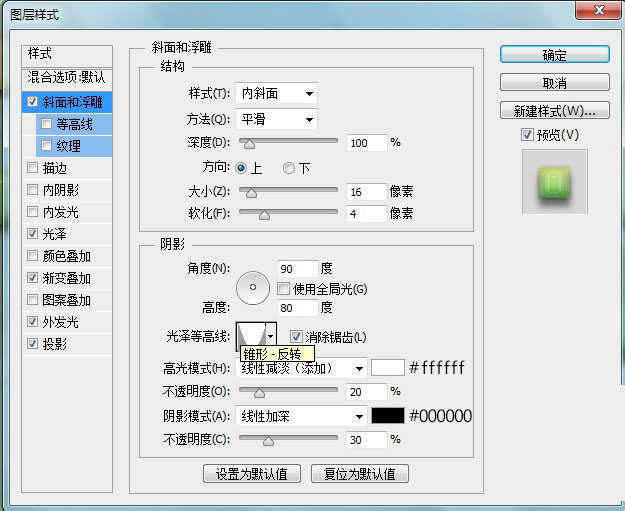This screenshot has height=511, width=625.
Task: Open the 光泽 settings entry label
Action: pyautogui.click(x=55, y=234)
